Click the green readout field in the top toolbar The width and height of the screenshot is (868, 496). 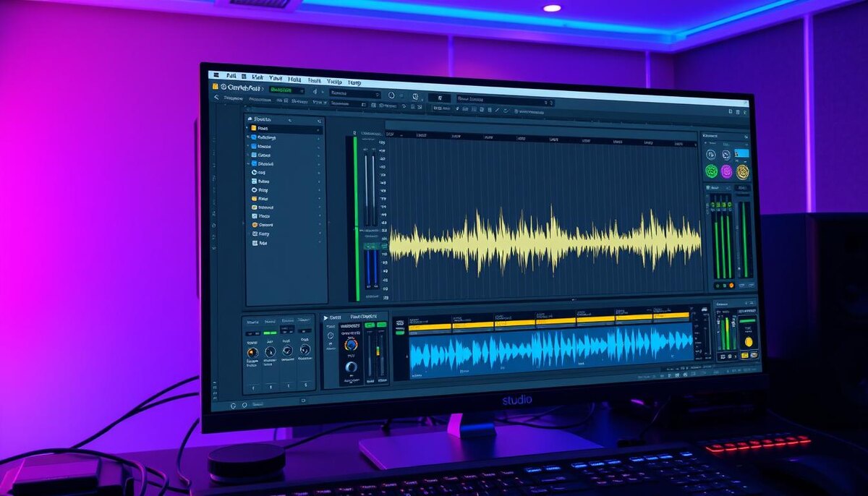click(x=286, y=90)
